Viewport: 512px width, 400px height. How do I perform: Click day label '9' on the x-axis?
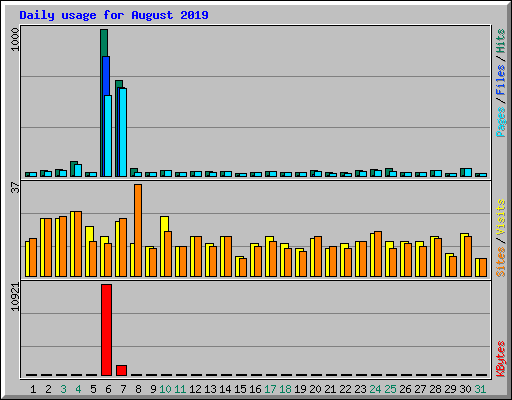153,389
